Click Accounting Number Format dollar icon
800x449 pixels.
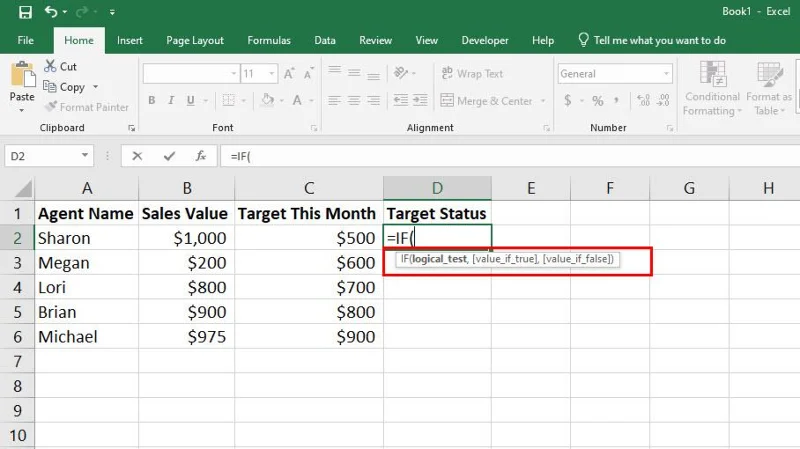pos(567,101)
